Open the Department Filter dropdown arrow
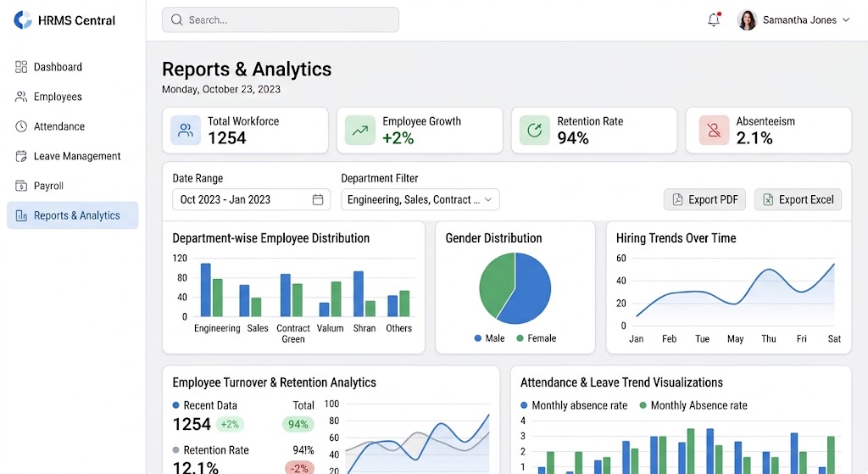The width and height of the screenshot is (868, 474). click(487, 200)
